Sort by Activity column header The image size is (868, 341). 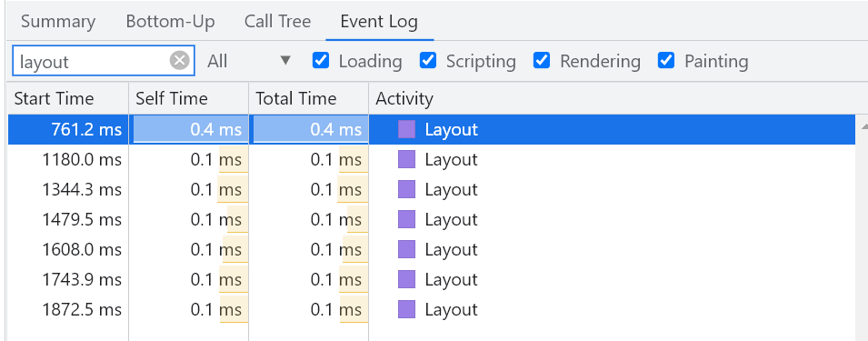(614, 98)
